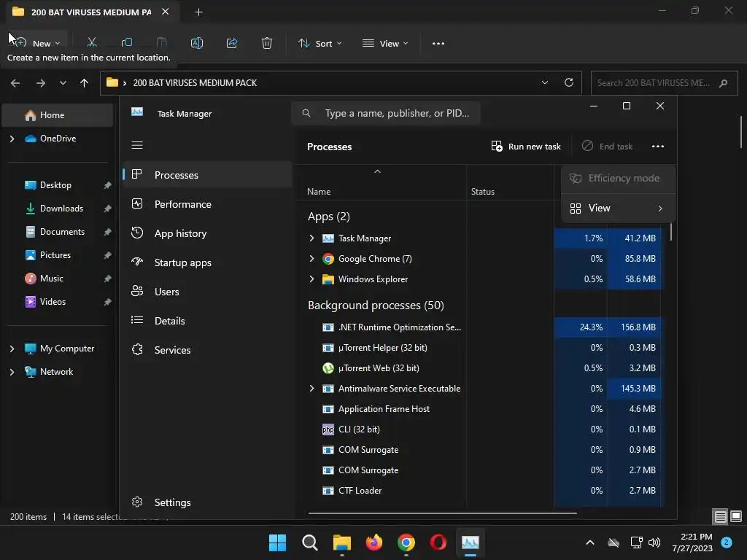Click the Rename icon in Explorer toolbar

tap(197, 43)
